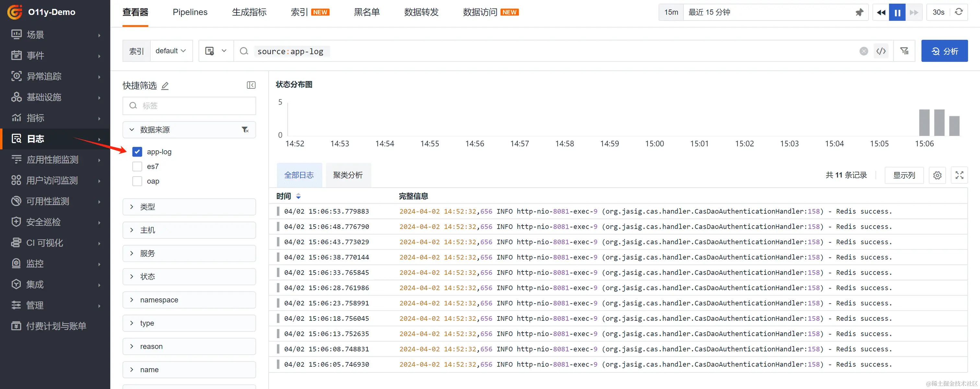Collapse the quick filter panel icon

251,85
